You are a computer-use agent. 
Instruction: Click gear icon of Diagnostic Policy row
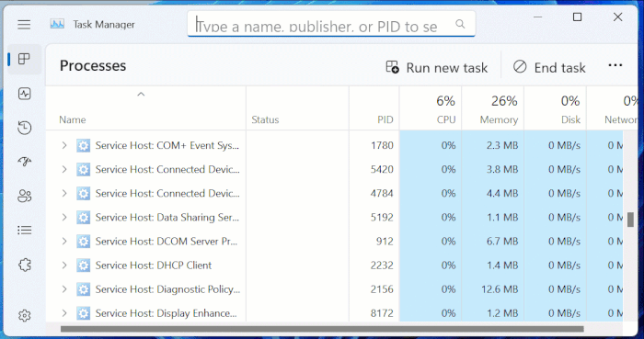coord(84,289)
